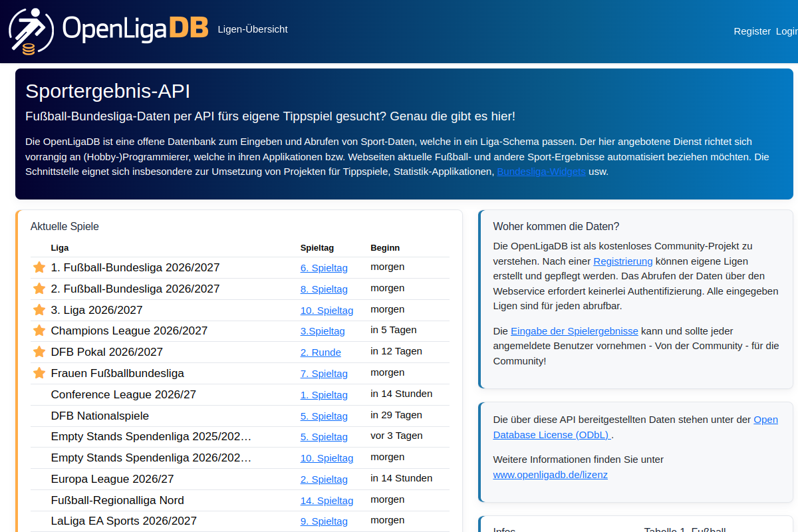Click the star beside 3. Liga 2026/2027
Image resolution: width=798 pixels, height=532 pixels.
[x=39, y=310]
